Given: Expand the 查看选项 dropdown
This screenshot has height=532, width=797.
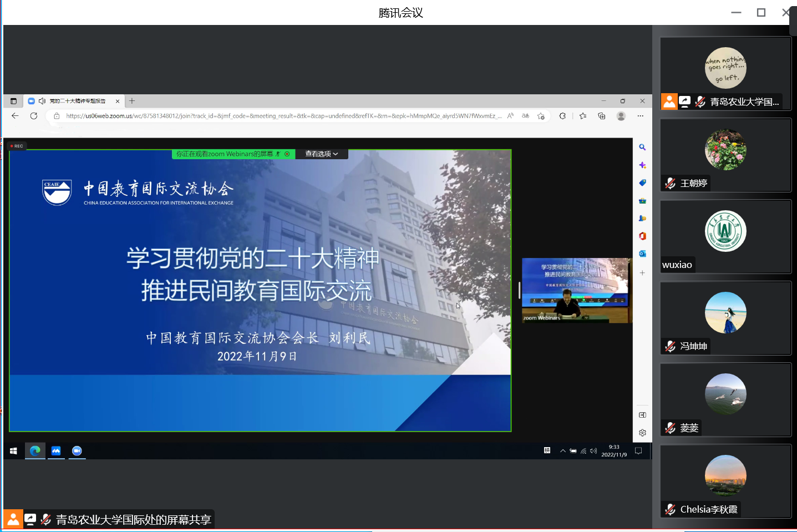Looking at the screenshot, I should coord(322,154).
